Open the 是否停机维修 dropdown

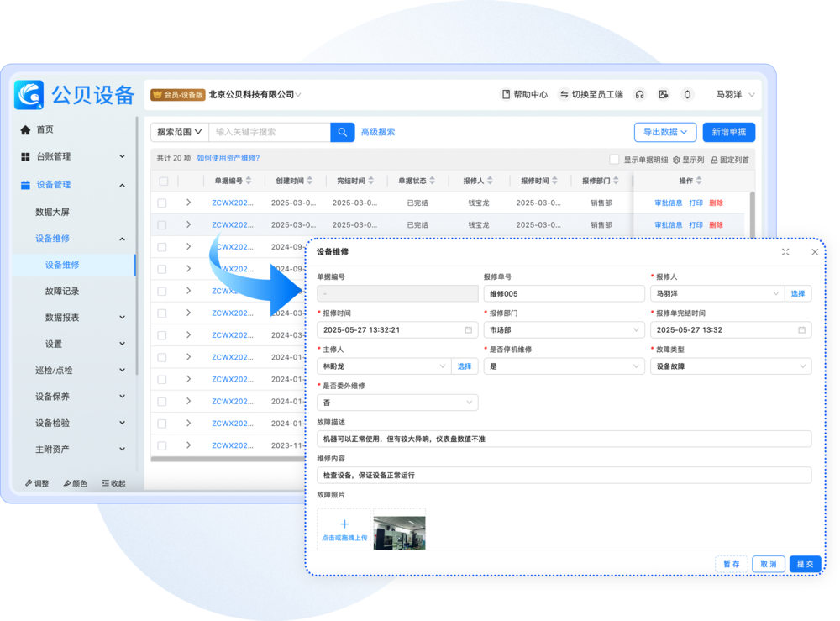(x=564, y=366)
